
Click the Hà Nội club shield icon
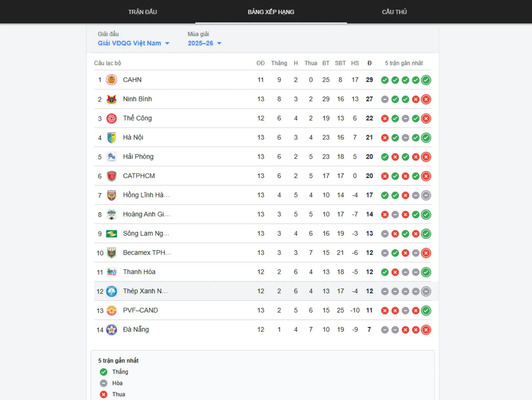pyautogui.click(x=111, y=137)
